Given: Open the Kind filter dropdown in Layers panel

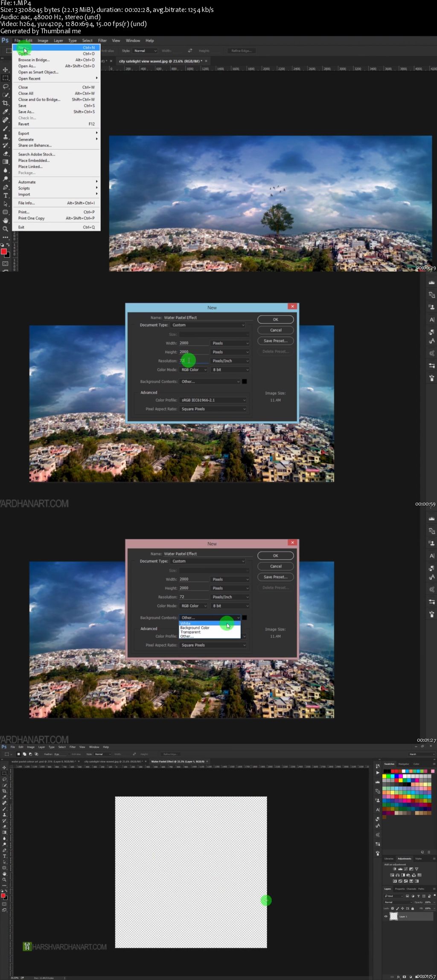Looking at the screenshot, I should 394,896.
